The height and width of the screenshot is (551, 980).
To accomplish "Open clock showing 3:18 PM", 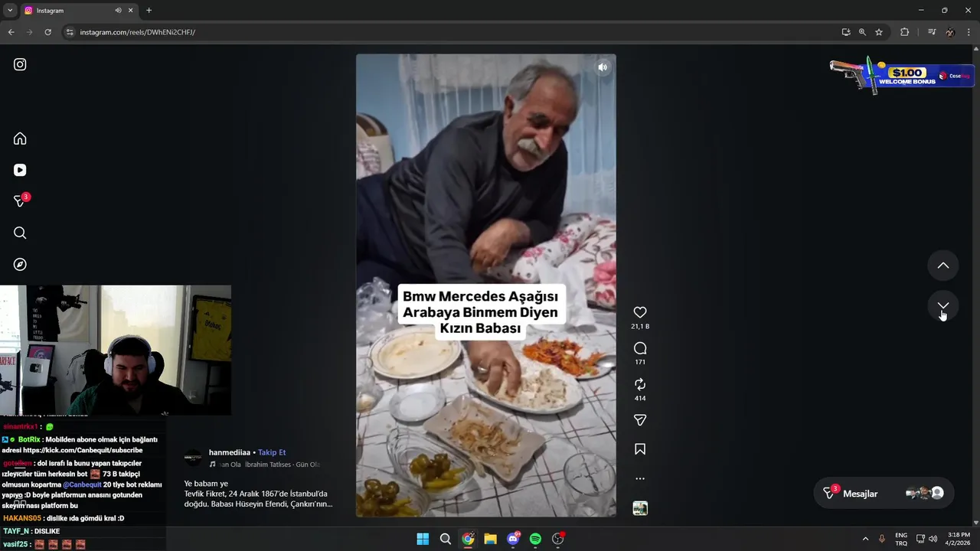I will 959,539.
